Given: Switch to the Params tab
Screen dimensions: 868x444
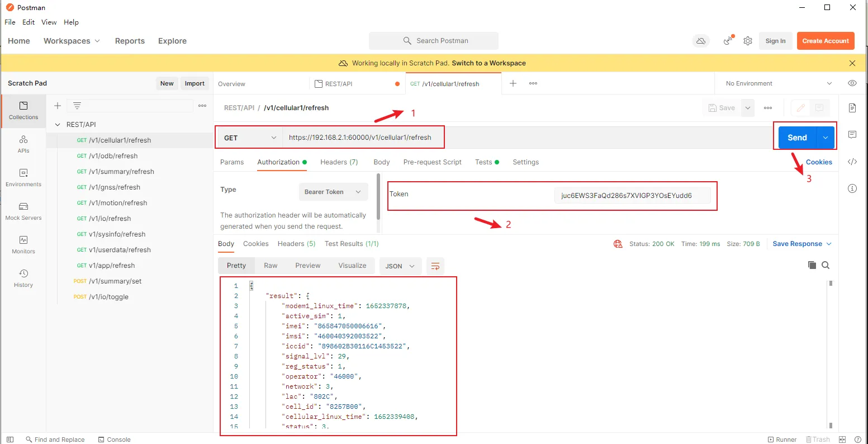Looking at the screenshot, I should coord(232,162).
